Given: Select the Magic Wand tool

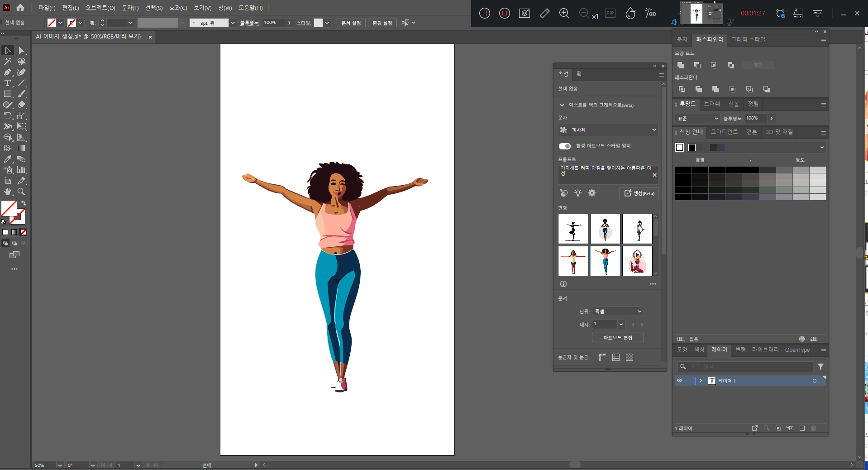Looking at the screenshot, I should (x=8, y=61).
